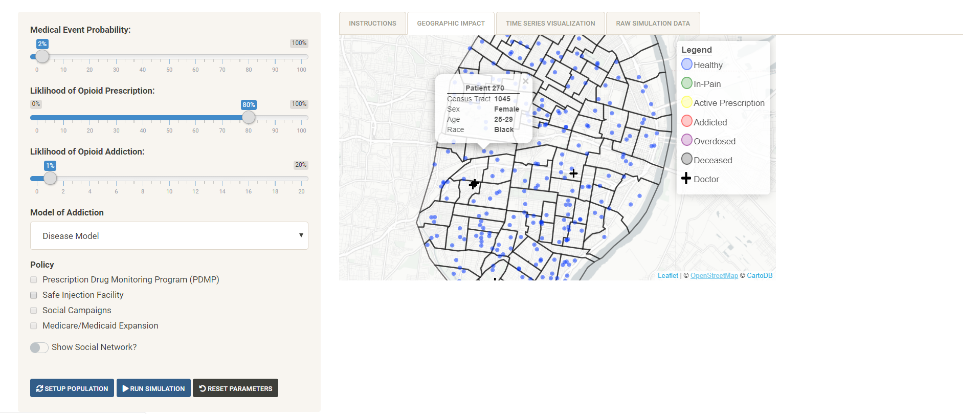The width and height of the screenshot is (980, 414).
Task: Go to the Instructions tab
Action: click(372, 24)
